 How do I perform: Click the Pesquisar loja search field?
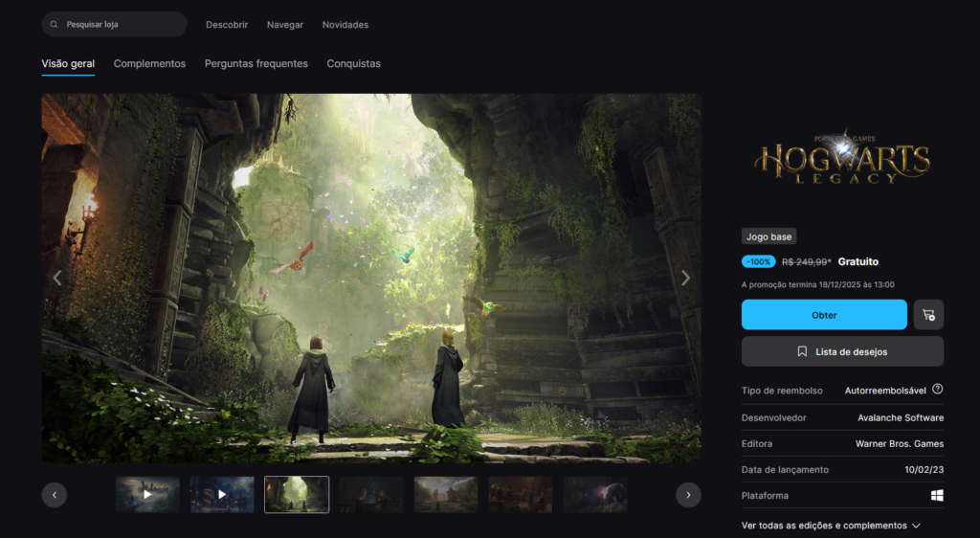point(115,24)
